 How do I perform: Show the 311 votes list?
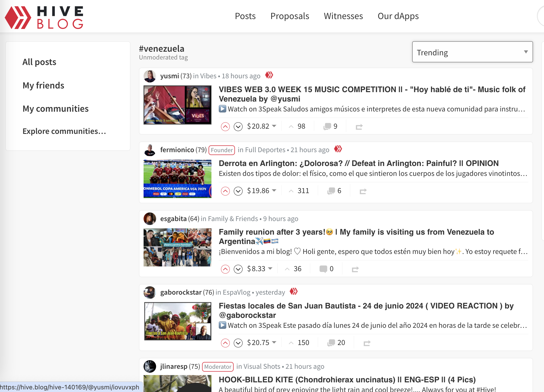click(299, 191)
